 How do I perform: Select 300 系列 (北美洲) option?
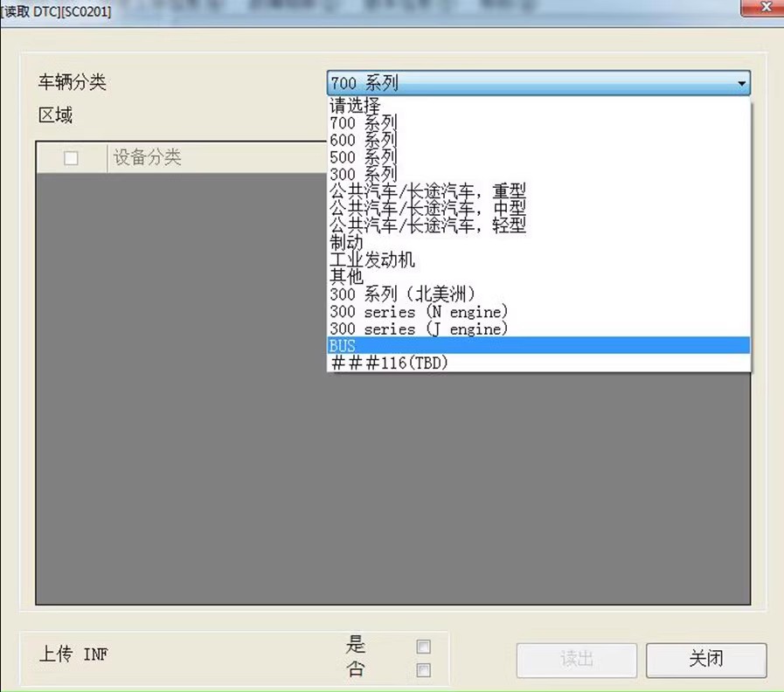[538, 294]
